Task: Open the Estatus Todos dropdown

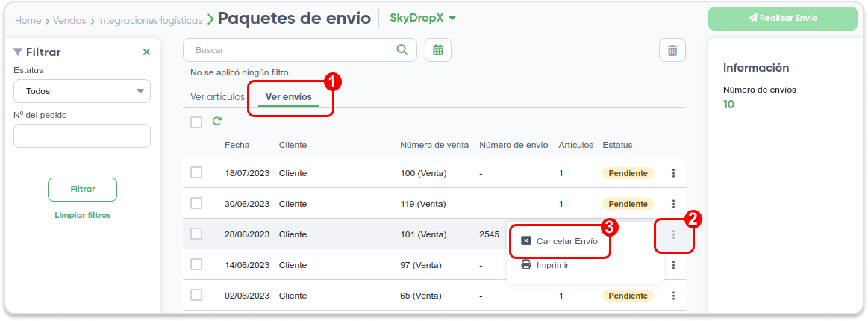Action: [x=82, y=91]
